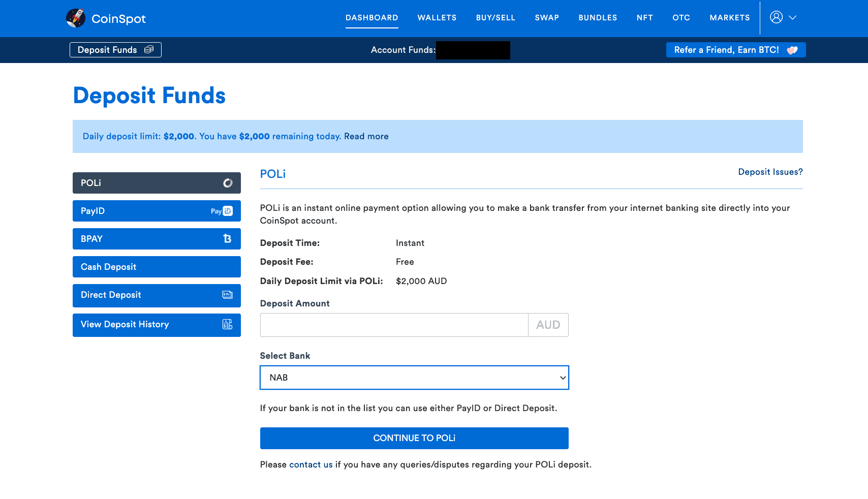Click the heart icon beside Refer a Friend

(x=792, y=50)
